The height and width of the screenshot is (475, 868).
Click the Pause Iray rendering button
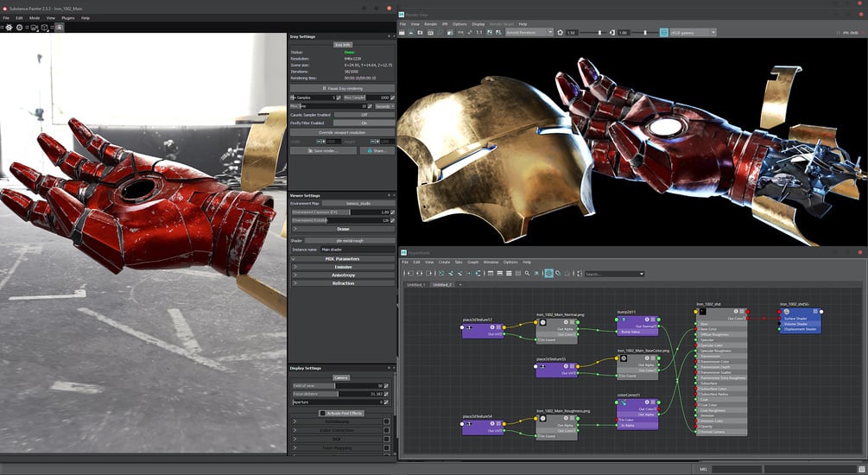tap(342, 88)
